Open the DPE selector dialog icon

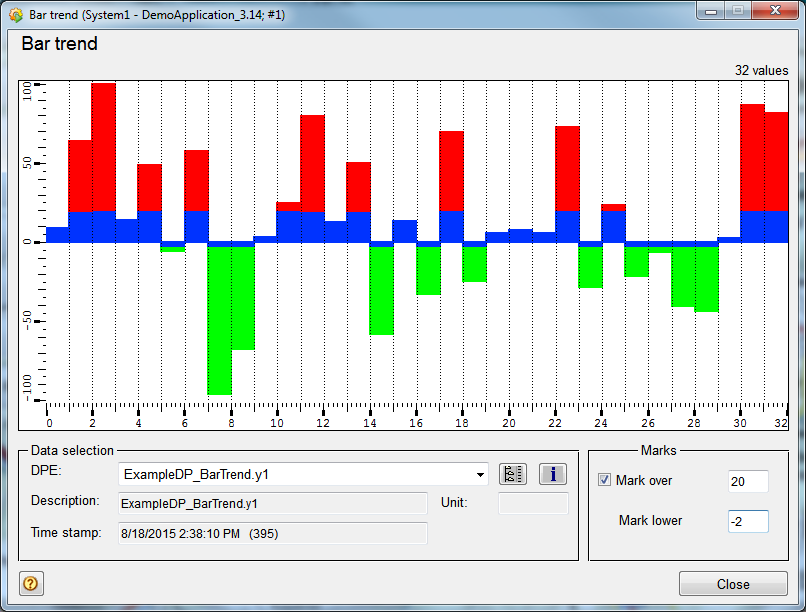point(512,474)
